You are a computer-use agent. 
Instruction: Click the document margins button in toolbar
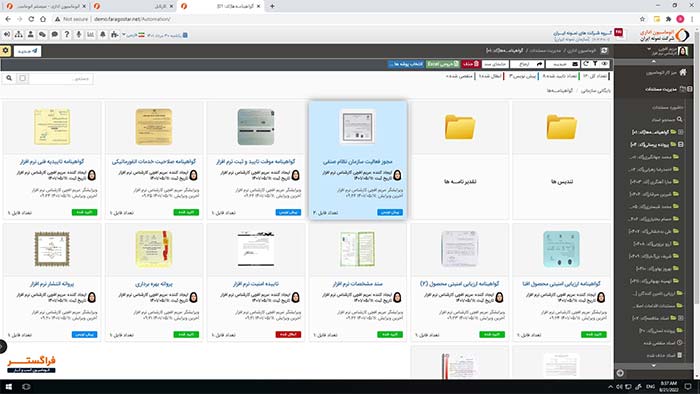(496, 64)
